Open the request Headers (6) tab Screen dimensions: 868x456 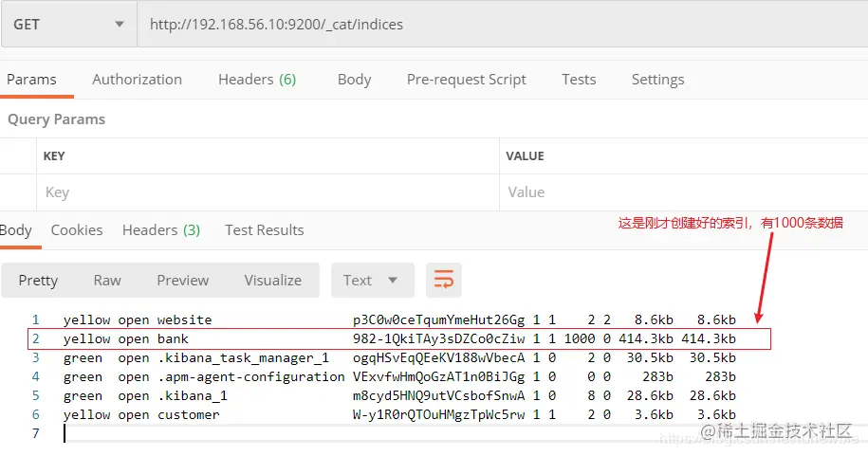(x=257, y=80)
